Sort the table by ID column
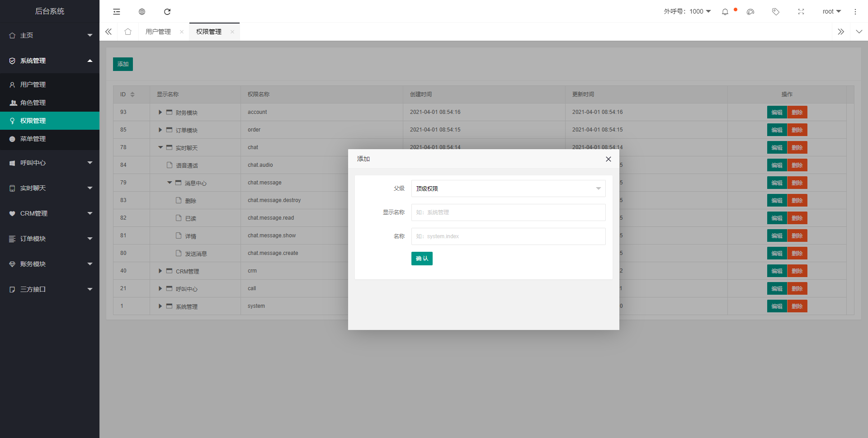Viewport: 868px width, 438px height. tap(132, 94)
